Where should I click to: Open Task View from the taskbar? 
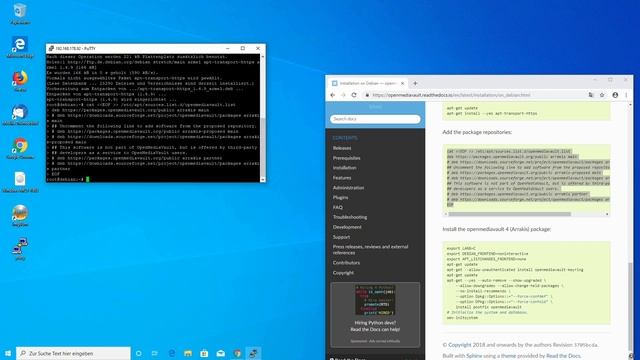coord(155,353)
